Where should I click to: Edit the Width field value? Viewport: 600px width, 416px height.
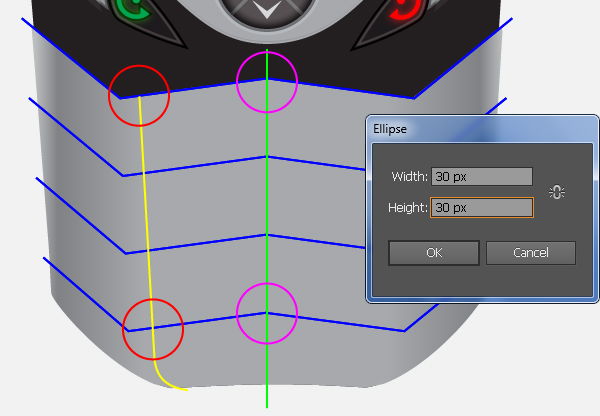[482, 176]
